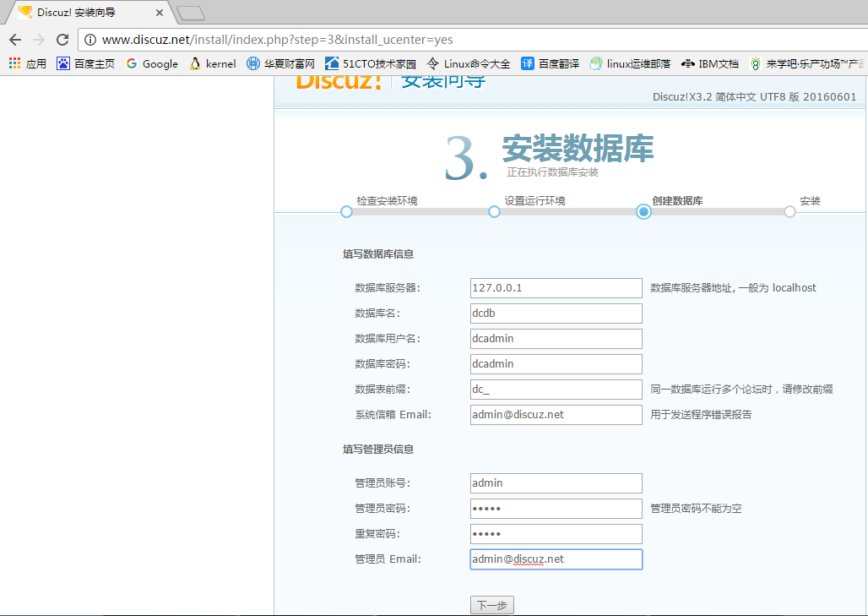Viewport: 868px width, 616px height.
Task: Click the 数据库服务器 field with 127.0.0.1
Action: pyautogui.click(x=556, y=288)
